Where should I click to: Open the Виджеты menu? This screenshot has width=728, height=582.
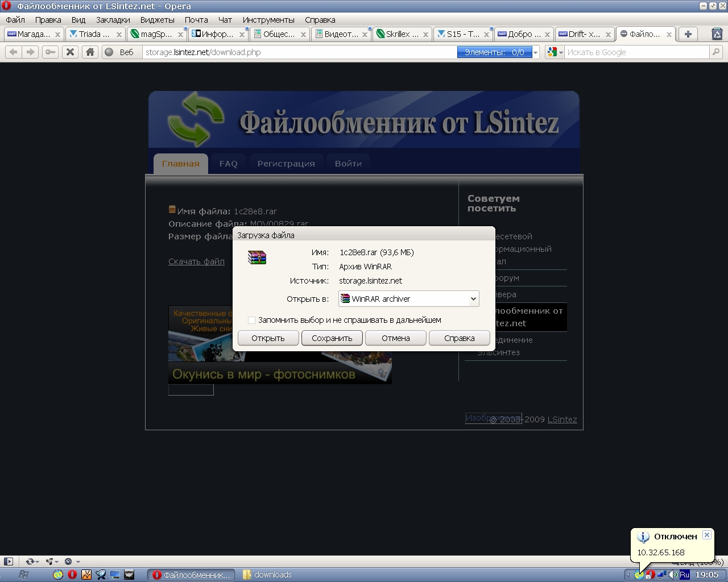tap(158, 20)
